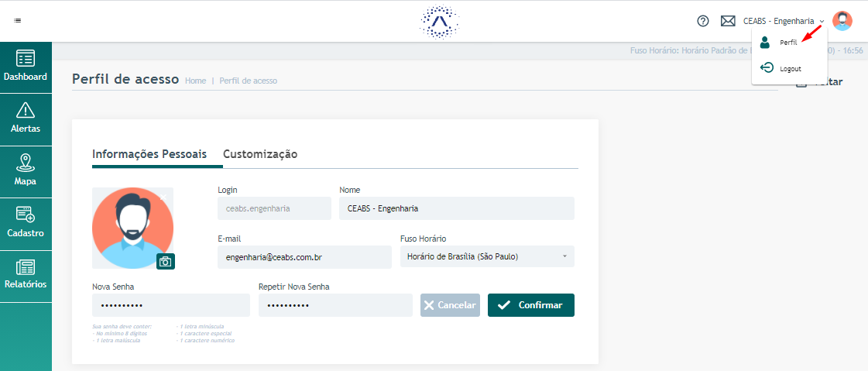Select the Informações Pessoais tab

tap(149, 154)
